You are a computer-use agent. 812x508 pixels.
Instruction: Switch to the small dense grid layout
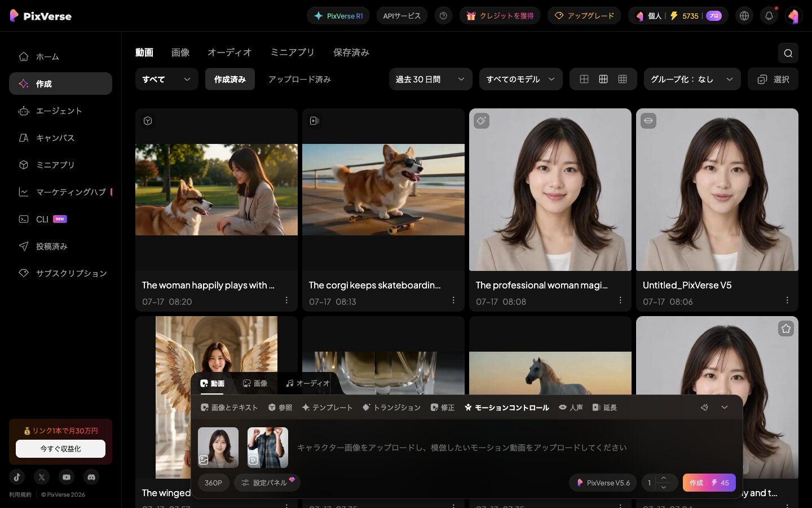[623, 79]
